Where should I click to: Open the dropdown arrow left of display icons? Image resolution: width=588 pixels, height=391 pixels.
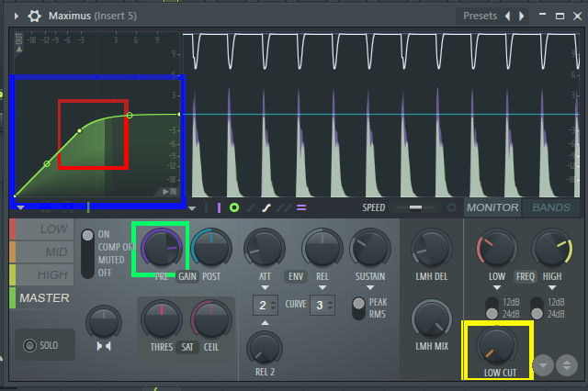tap(192, 208)
